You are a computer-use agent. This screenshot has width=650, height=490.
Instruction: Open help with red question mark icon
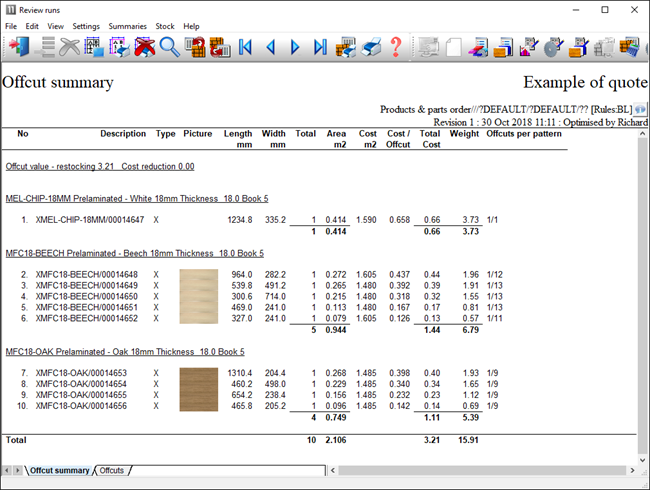(x=396, y=47)
